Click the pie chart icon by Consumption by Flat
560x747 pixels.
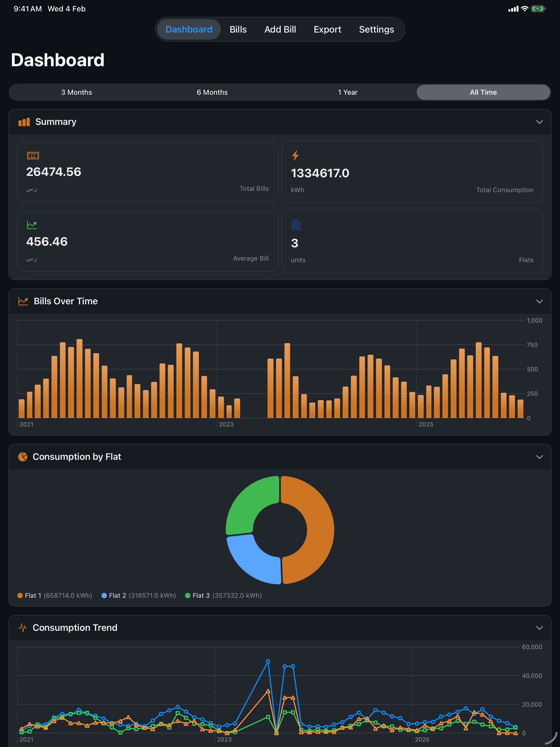(23, 457)
